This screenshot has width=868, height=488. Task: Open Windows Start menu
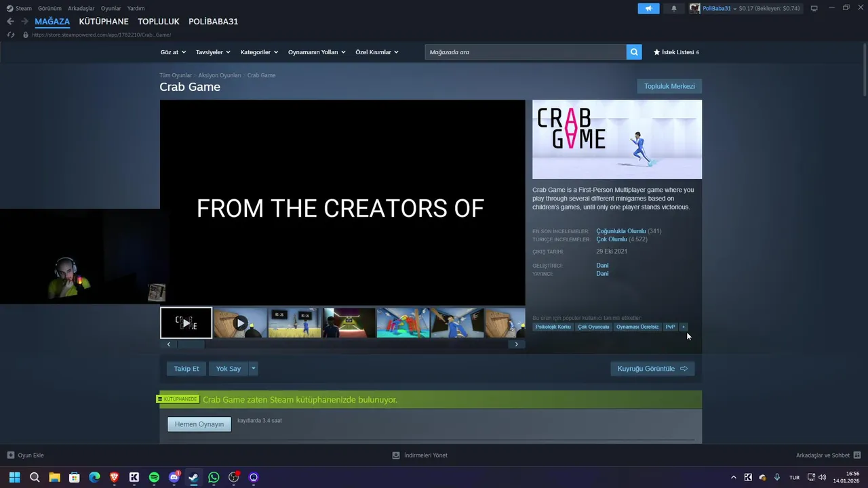tap(14, 477)
